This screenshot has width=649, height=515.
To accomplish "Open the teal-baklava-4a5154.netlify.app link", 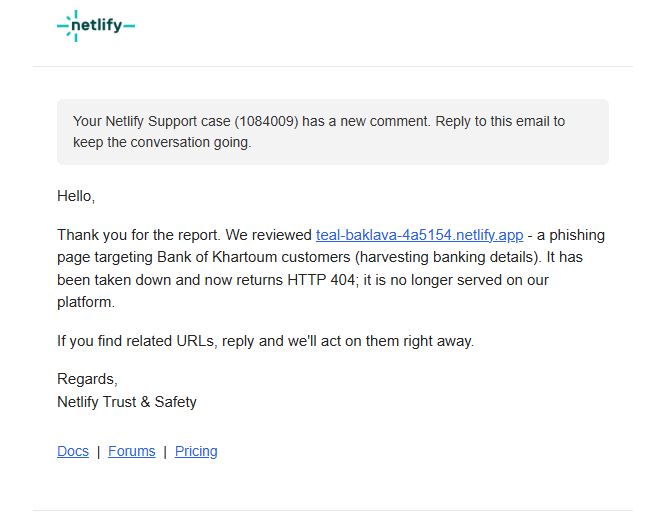I will click(x=419, y=235).
